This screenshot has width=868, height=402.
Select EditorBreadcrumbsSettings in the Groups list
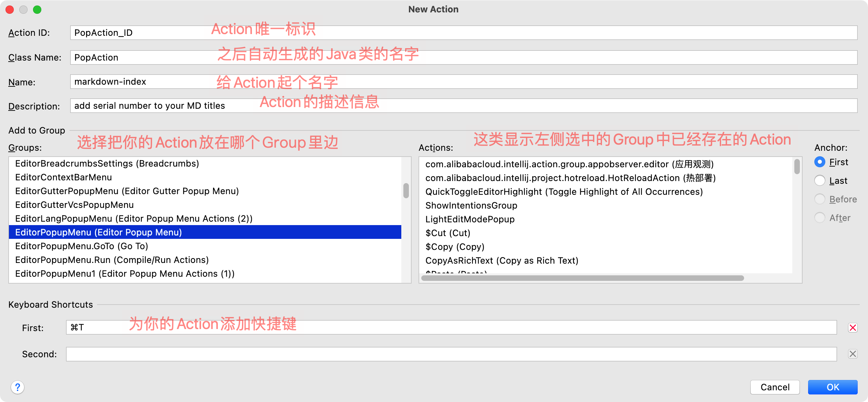click(107, 163)
